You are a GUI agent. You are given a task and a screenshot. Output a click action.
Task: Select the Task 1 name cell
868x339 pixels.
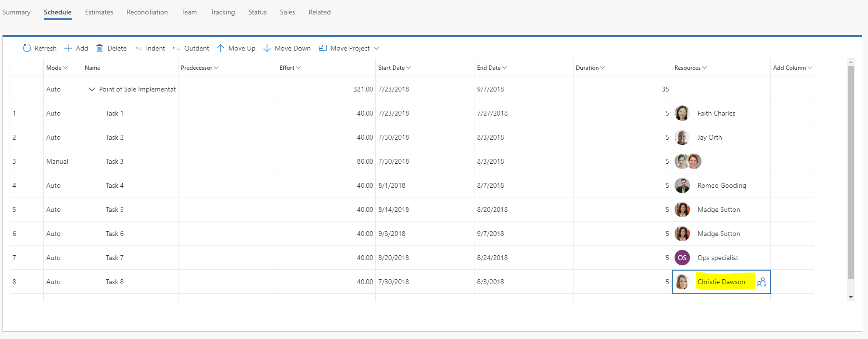130,113
